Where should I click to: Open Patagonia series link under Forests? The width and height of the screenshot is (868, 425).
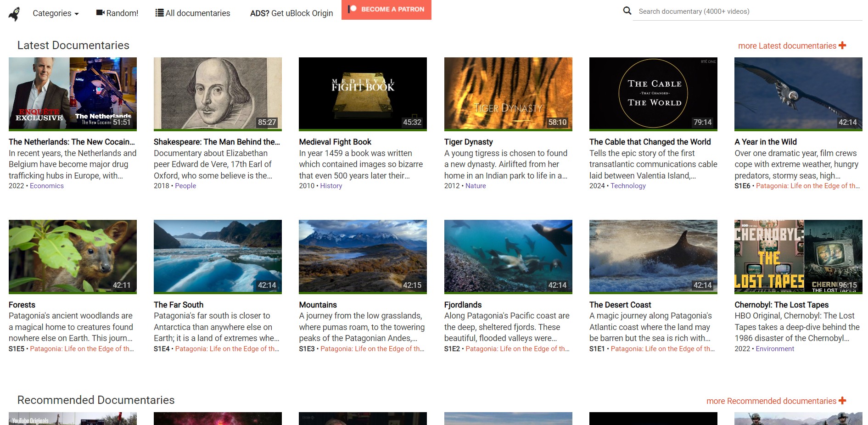coord(82,349)
